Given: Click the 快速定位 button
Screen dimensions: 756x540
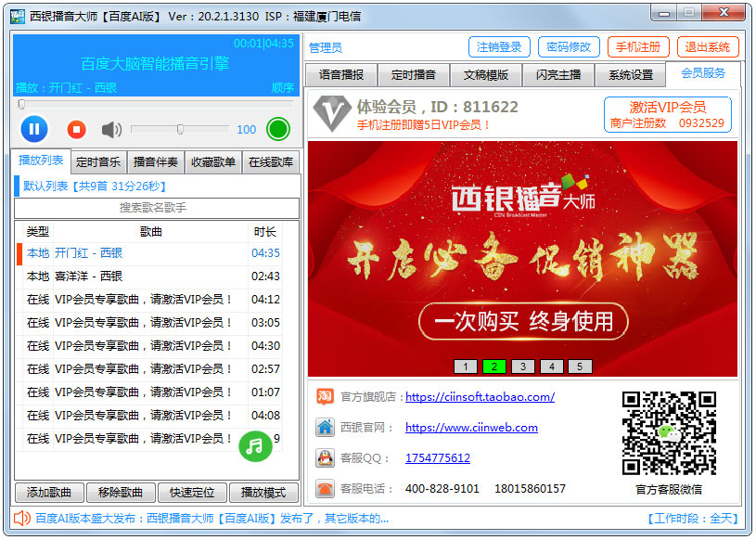Looking at the screenshot, I should pos(192,493).
